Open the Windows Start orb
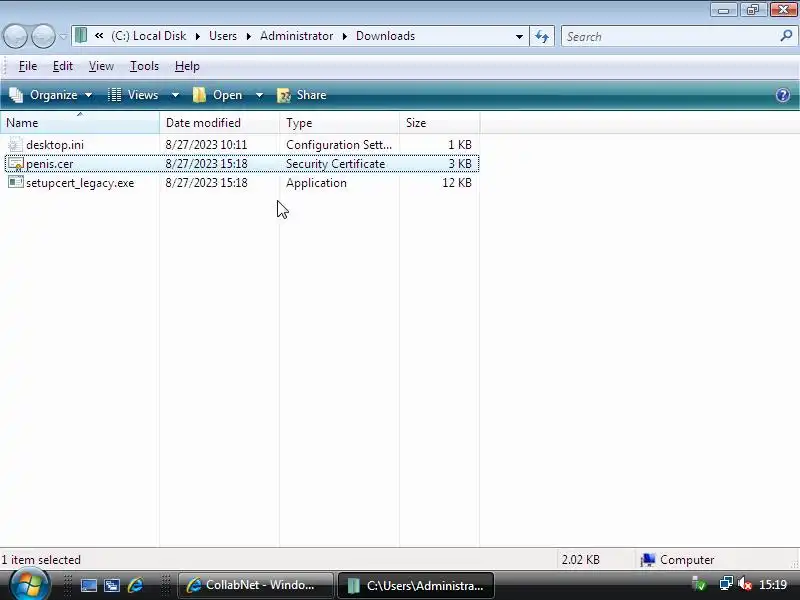The width and height of the screenshot is (800, 600). pyautogui.click(x=29, y=585)
